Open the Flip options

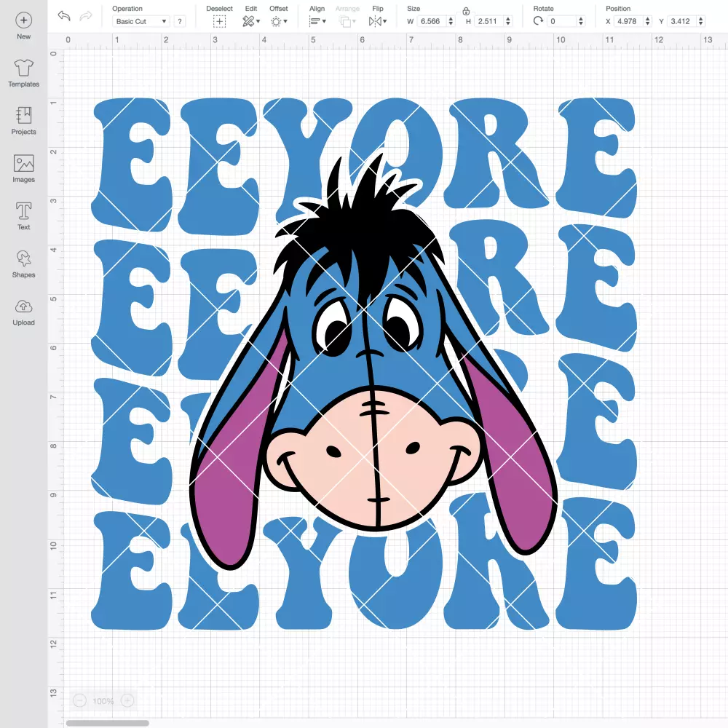[x=377, y=21]
